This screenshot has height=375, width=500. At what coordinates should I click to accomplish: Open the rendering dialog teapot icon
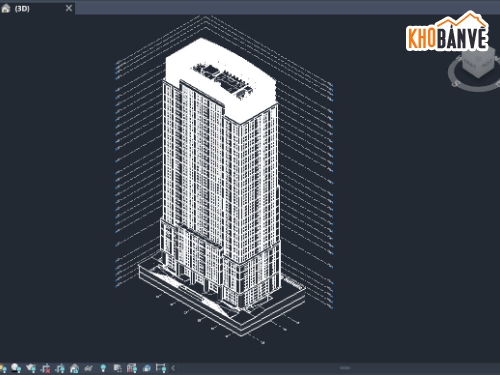(31, 368)
